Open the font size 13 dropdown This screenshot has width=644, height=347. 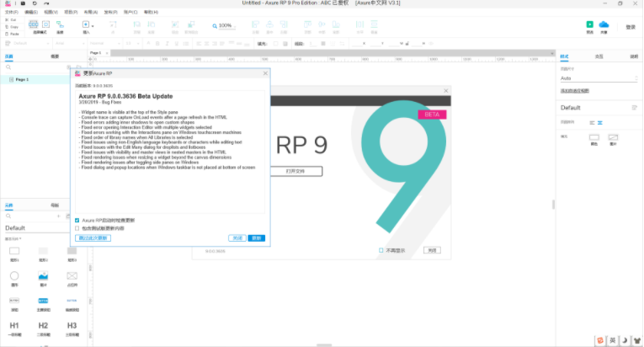(x=132, y=43)
